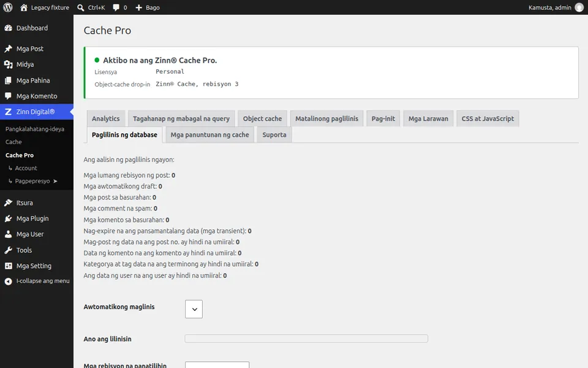Open the Cache Pro submenu link

[x=20, y=155]
